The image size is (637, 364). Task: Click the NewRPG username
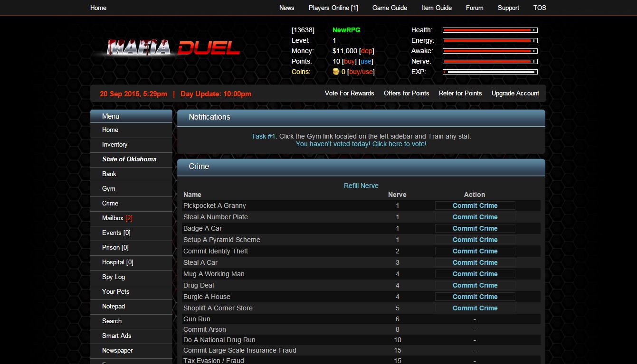pyautogui.click(x=346, y=30)
